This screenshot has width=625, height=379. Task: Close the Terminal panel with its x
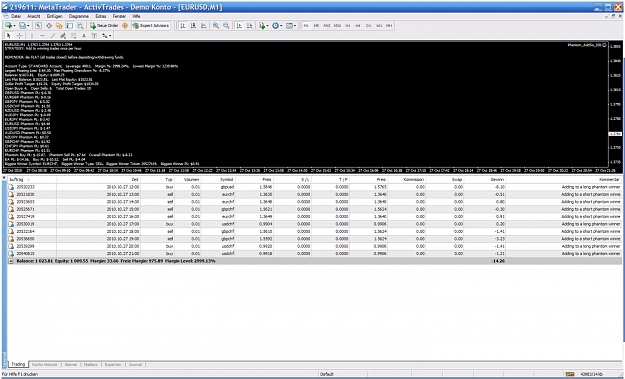pos(4,178)
